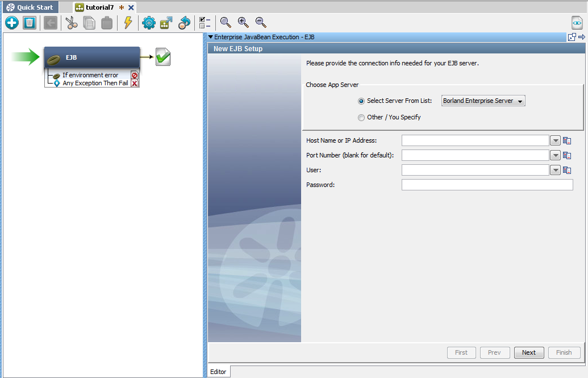Image resolution: width=588 pixels, height=378 pixels.
Task: Choose the Other / You Specify option
Action: tap(361, 118)
